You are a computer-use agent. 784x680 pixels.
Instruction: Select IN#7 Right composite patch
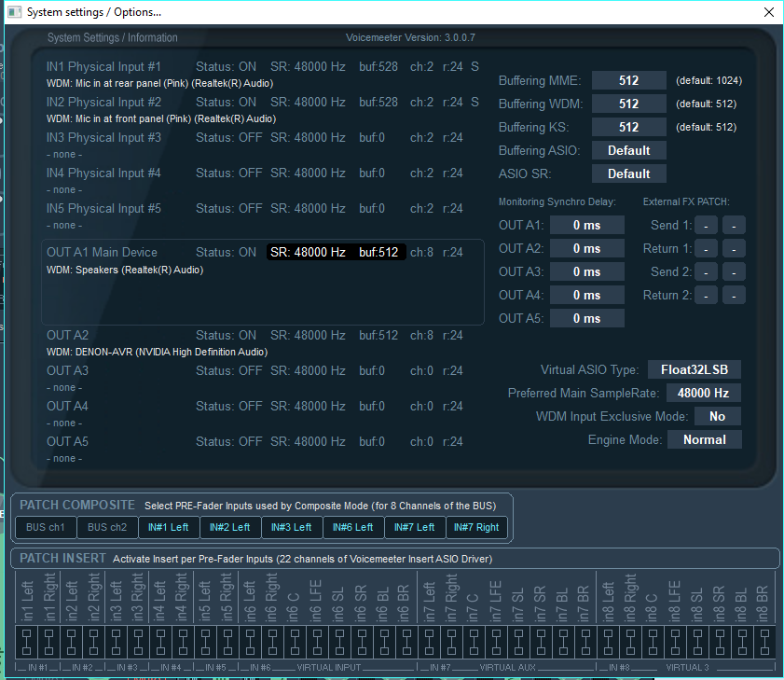click(476, 527)
